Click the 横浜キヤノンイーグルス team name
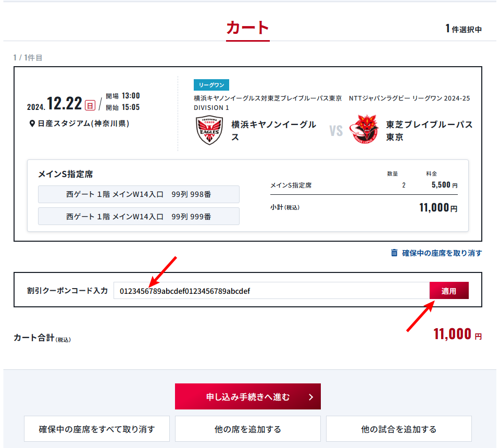The width and height of the screenshot is (500, 448). pos(273,131)
